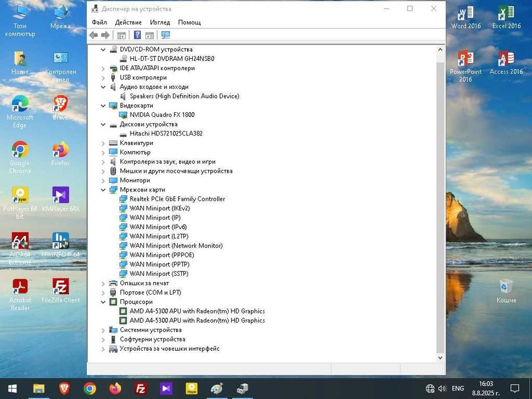Select WAN Miniport (PPPOE) entry
This screenshot has width=532, height=399.
tap(162, 255)
